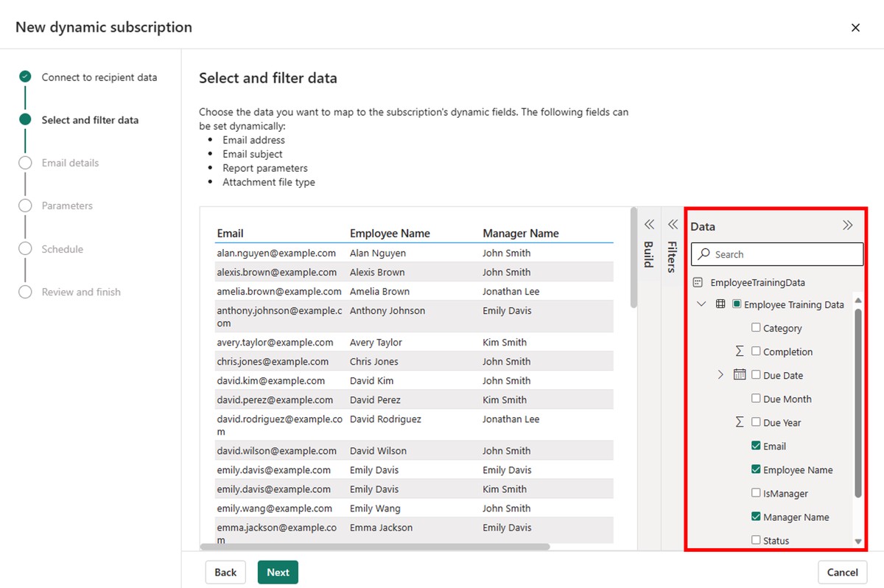The height and width of the screenshot is (588, 884).
Task: Close the New dynamic subscription dialog
Action: click(x=855, y=27)
